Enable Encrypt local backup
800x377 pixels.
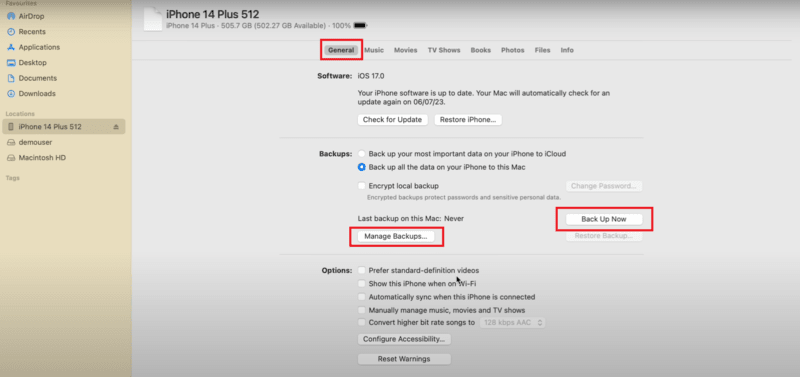362,186
